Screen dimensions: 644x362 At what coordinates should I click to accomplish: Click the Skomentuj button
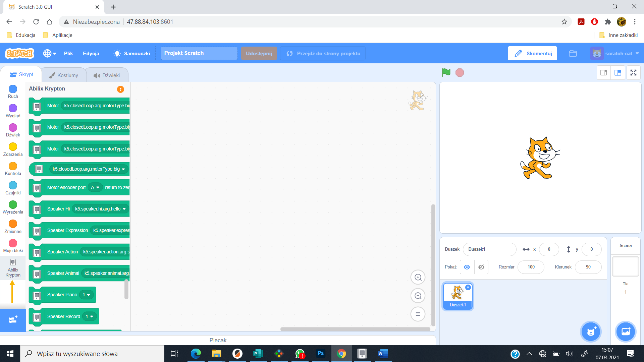point(532,53)
